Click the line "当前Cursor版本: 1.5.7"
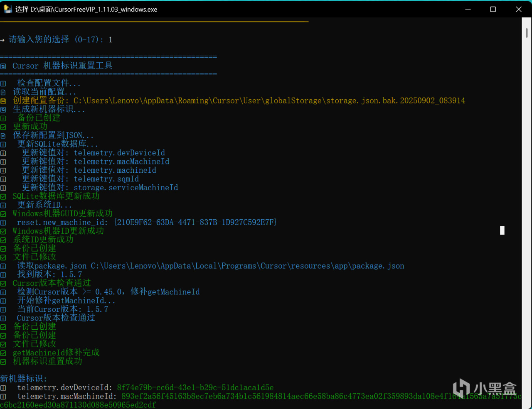 click(63, 309)
